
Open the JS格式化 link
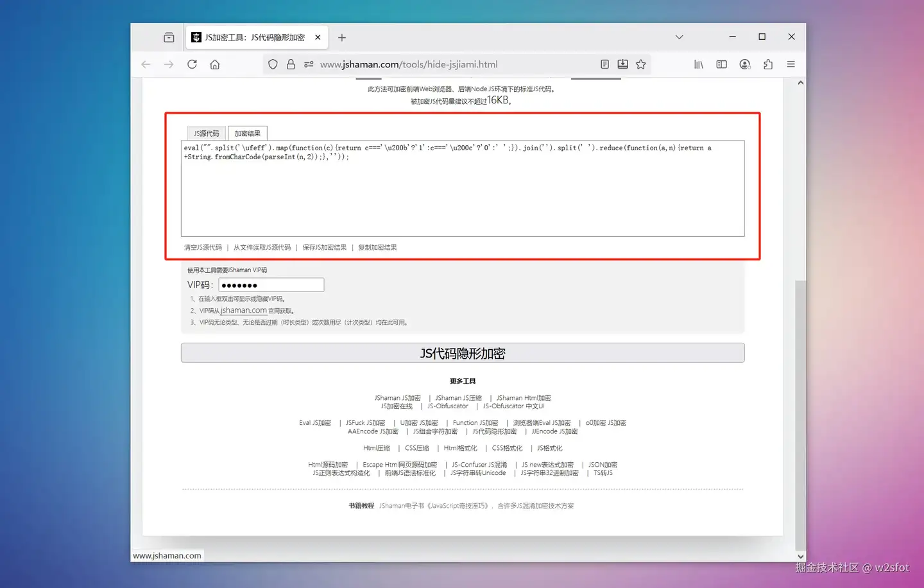(x=549, y=448)
